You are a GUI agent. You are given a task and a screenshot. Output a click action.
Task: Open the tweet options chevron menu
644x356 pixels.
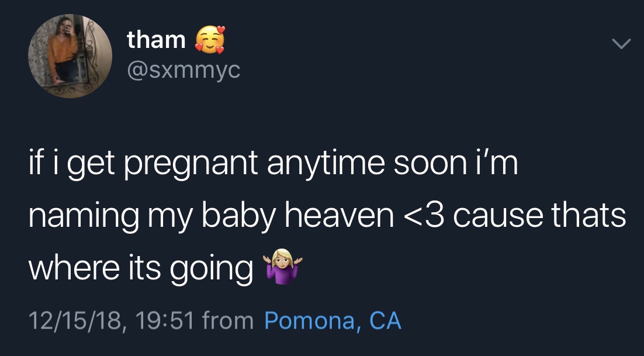tap(621, 44)
